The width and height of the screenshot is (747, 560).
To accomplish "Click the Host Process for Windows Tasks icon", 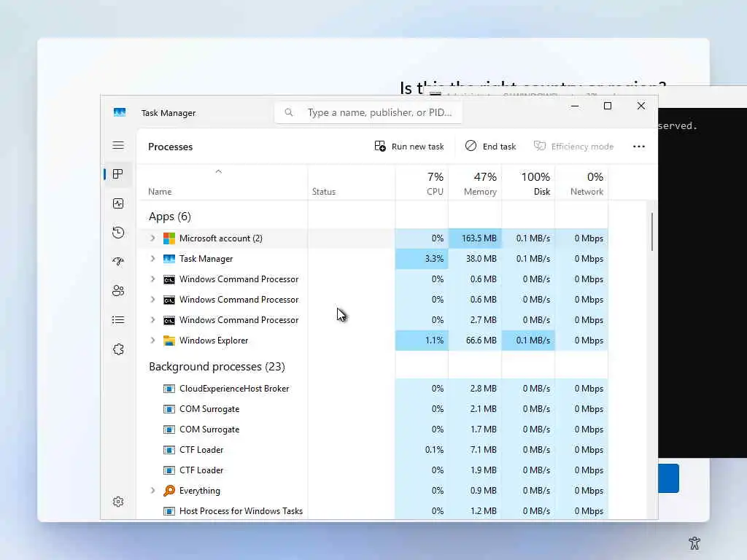I will point(169,511).
